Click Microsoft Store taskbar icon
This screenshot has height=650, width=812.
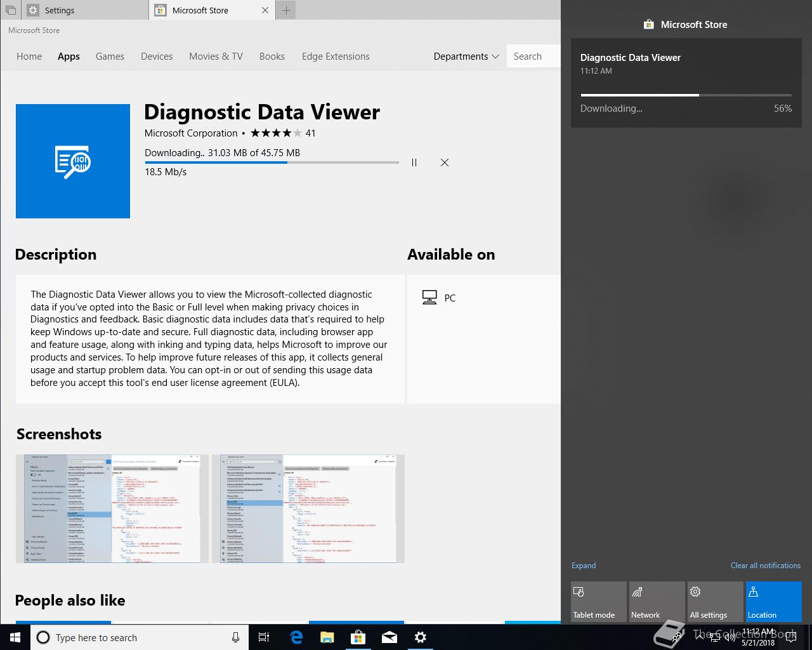(x=358, y=637)
